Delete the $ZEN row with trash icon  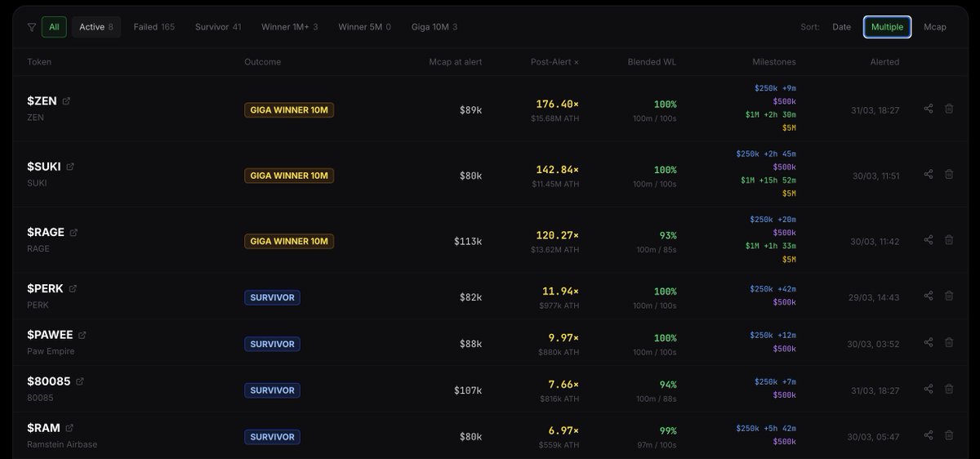coord(949,109)
